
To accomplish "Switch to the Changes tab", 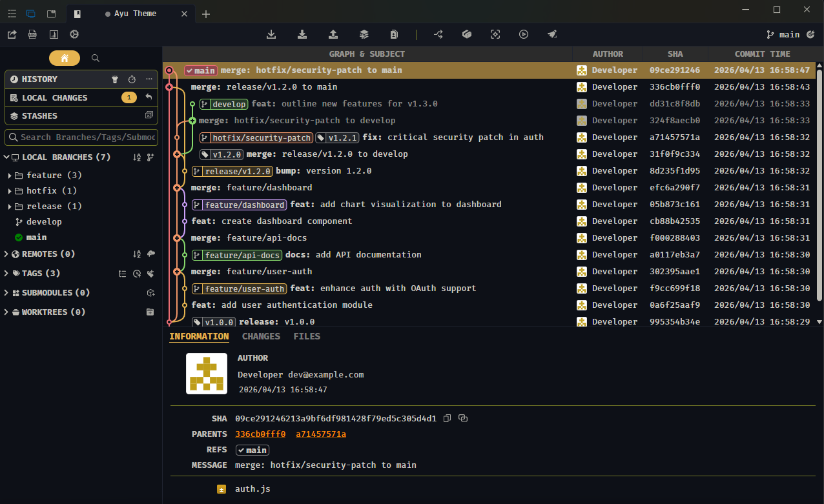I will tap(261, 336).
